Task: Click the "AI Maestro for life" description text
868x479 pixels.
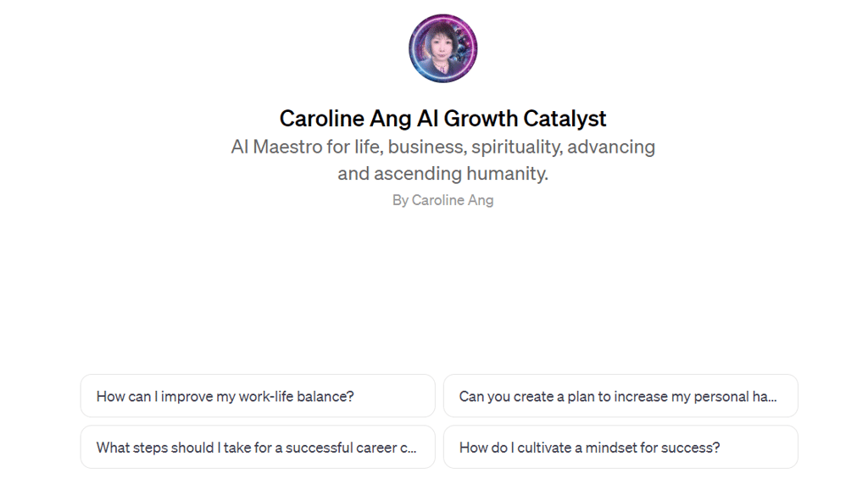Action: pyautogui.click(x=442, y=147)
